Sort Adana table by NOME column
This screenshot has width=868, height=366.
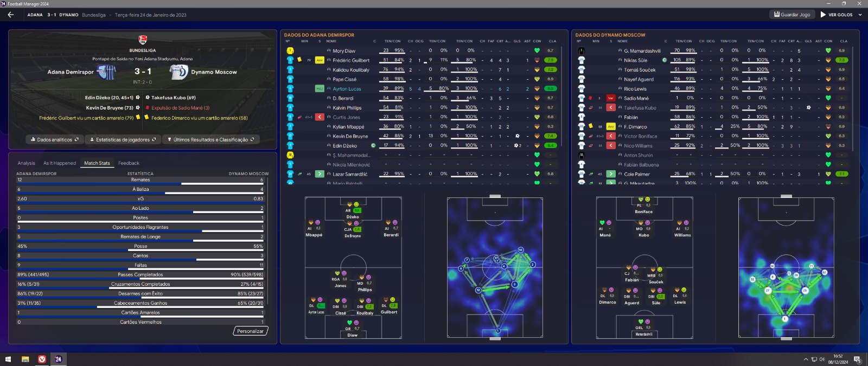(331, 41)
